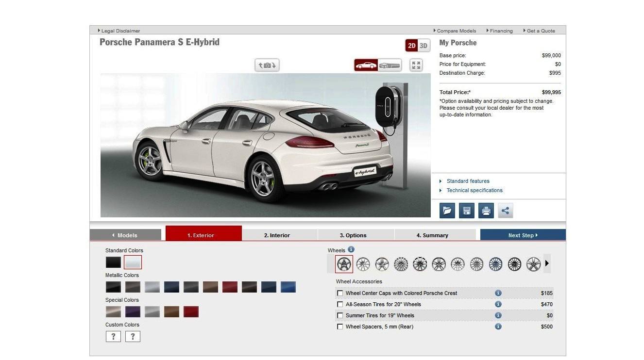Switch to exterior car view icon
644x360 pixels.
coord(366,65)
